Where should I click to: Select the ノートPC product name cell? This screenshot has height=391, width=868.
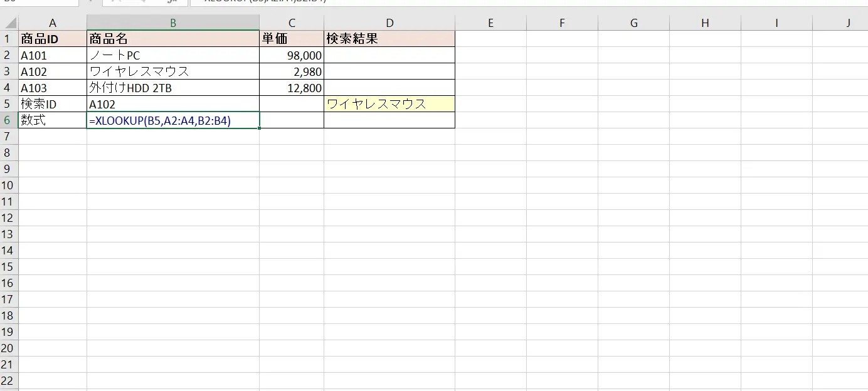tap(173, 55)
